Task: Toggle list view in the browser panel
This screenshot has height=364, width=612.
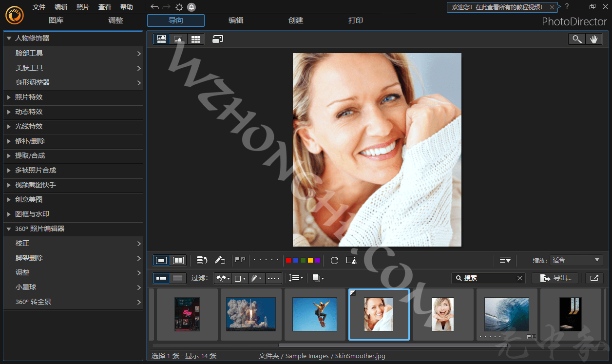Action: click(178, 278)
